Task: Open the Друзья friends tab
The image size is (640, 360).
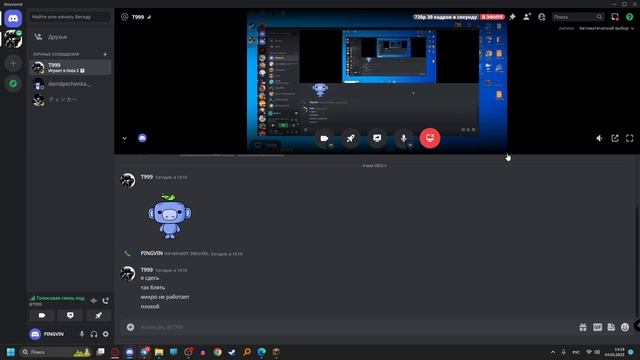Action: (70, 37)
